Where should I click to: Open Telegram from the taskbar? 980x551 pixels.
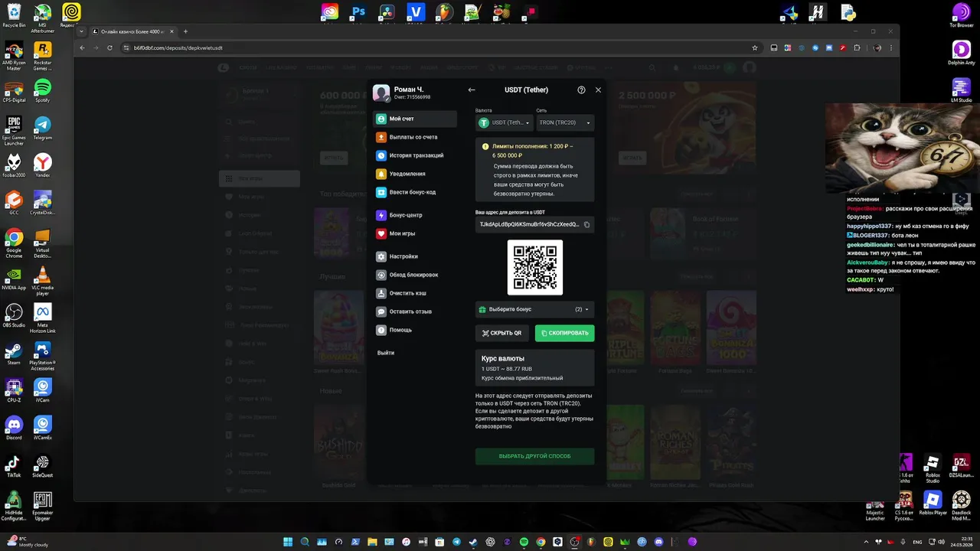coord(456,542)
